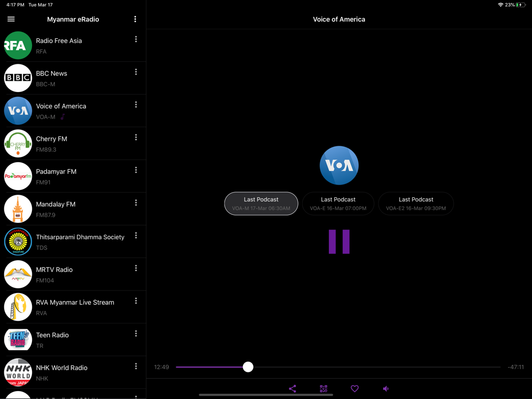
Task: Click the FM89.3 subtitle text
Action: tap(46, 149)
